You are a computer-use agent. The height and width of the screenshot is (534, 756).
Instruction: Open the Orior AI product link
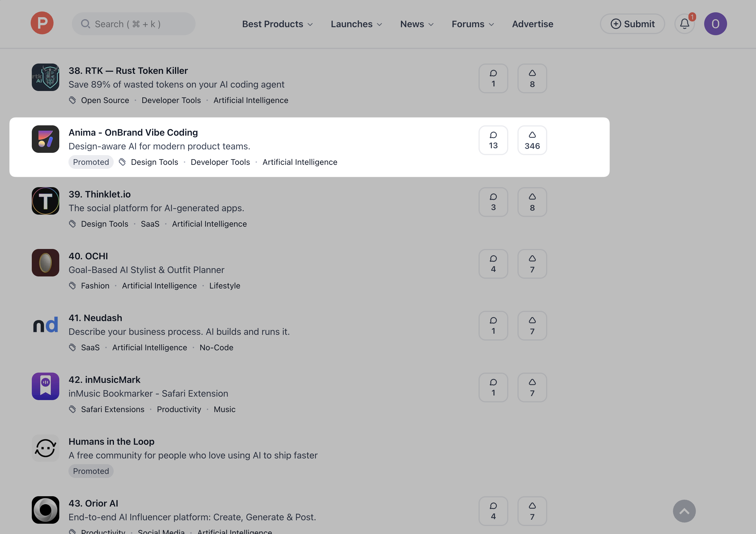(93, 503)
